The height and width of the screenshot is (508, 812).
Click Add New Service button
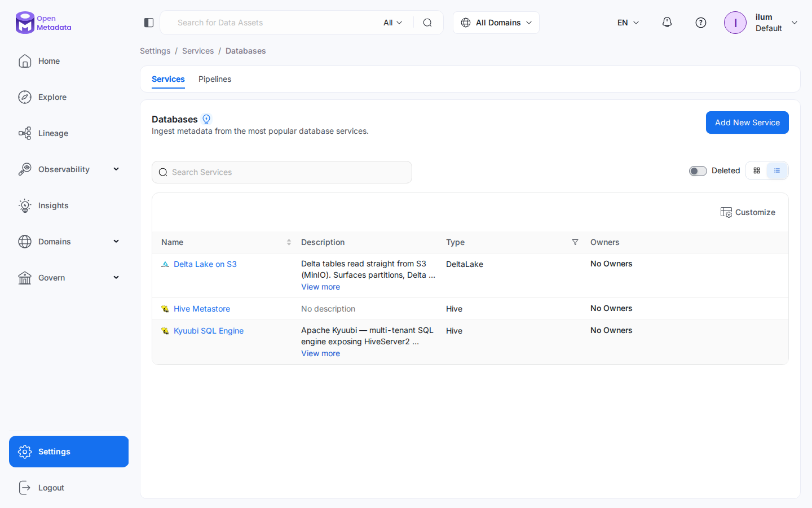[x=747, y=122]
